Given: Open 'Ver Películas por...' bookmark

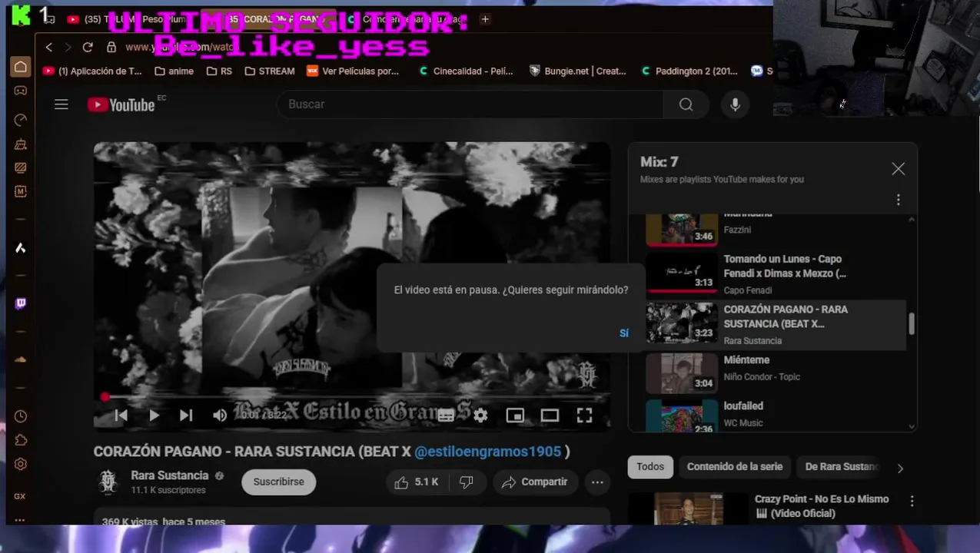Looking at the screenshot, I should point(353,71).
